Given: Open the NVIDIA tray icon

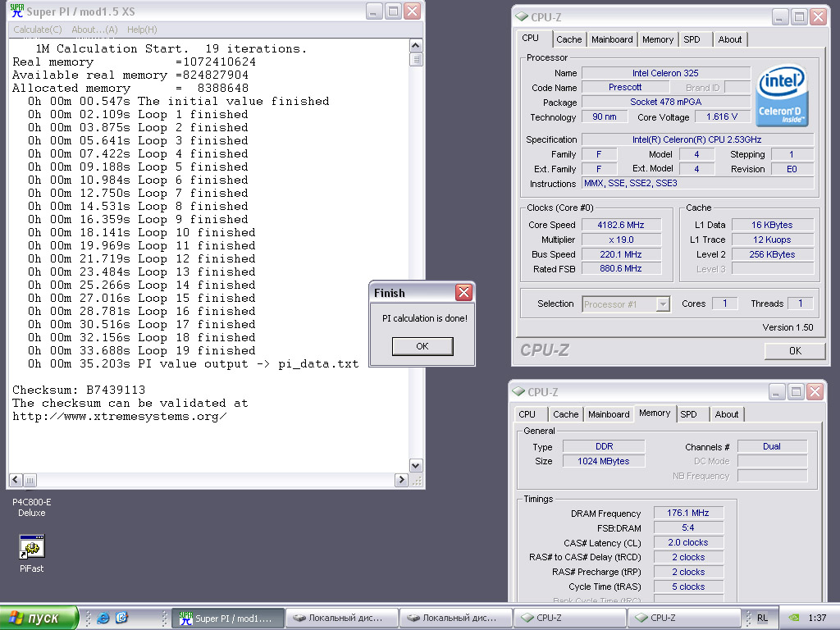Looking at the screenshot, I should [794, 618].
